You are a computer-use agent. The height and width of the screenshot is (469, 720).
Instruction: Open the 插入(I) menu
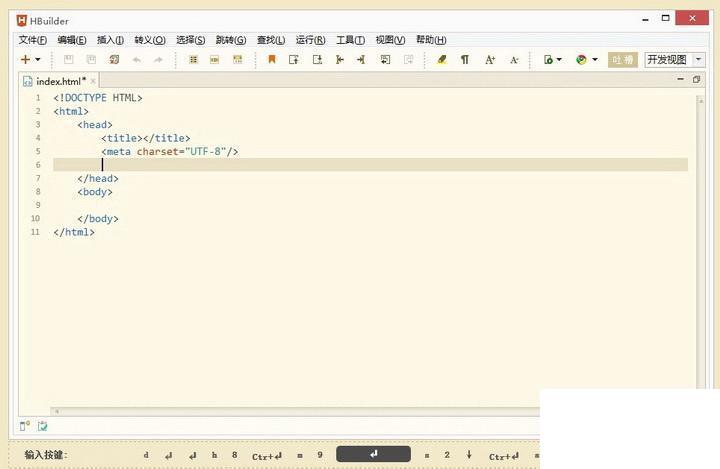110,40
